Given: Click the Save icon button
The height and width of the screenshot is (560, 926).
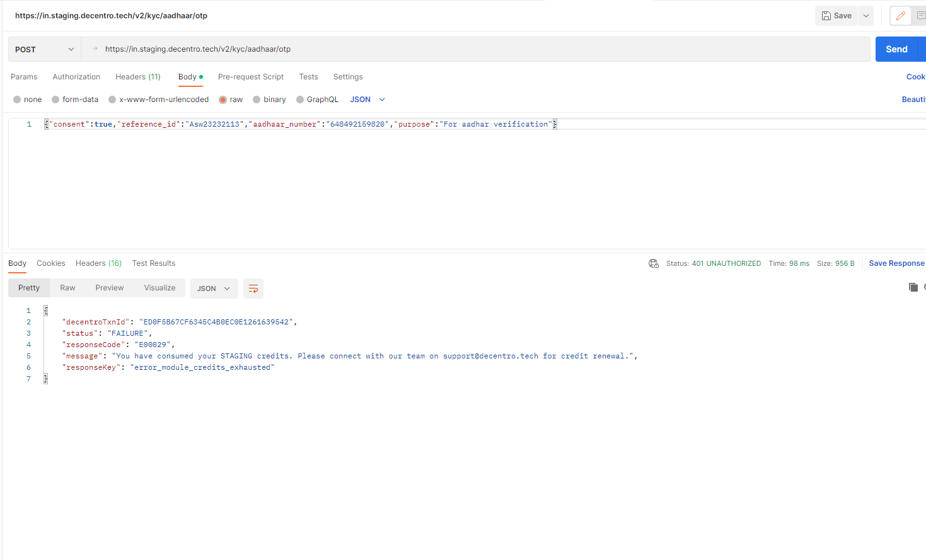Looking at the screenshot, I should tap(836, 16).
